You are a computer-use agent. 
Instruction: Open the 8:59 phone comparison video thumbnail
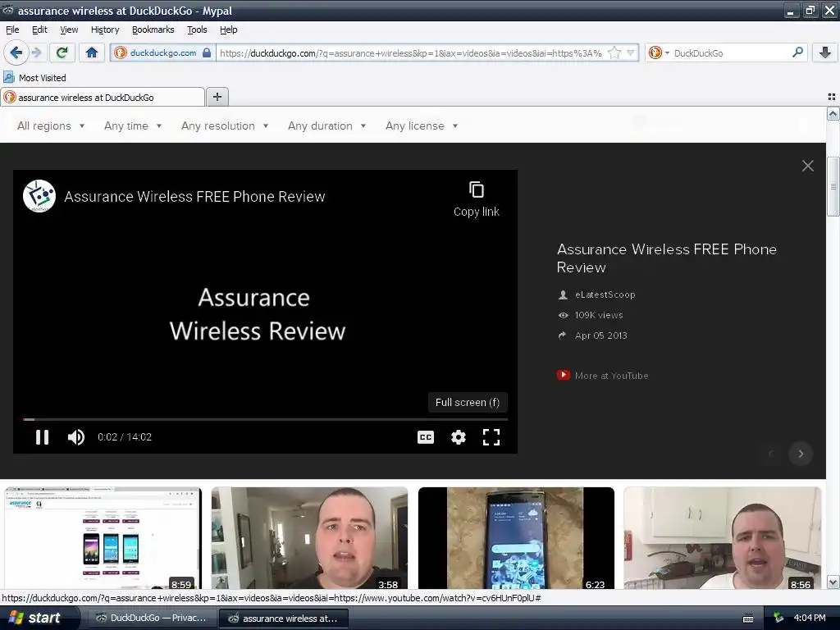click(103, 538)
